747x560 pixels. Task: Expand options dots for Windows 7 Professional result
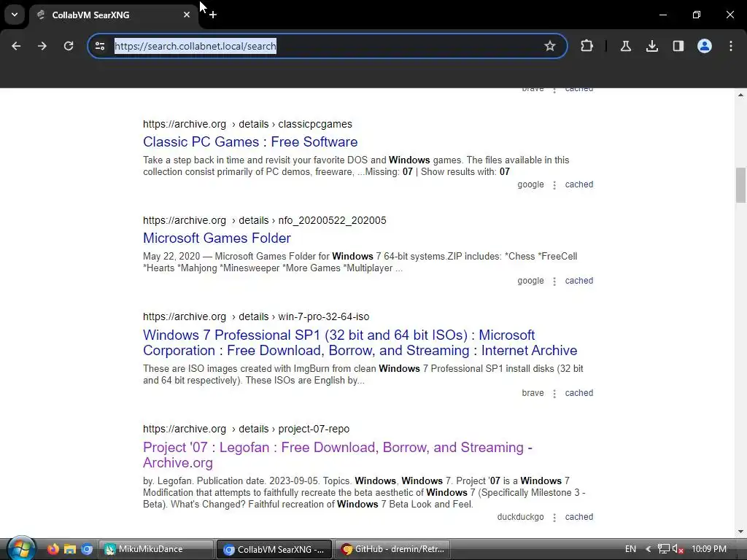554,393
